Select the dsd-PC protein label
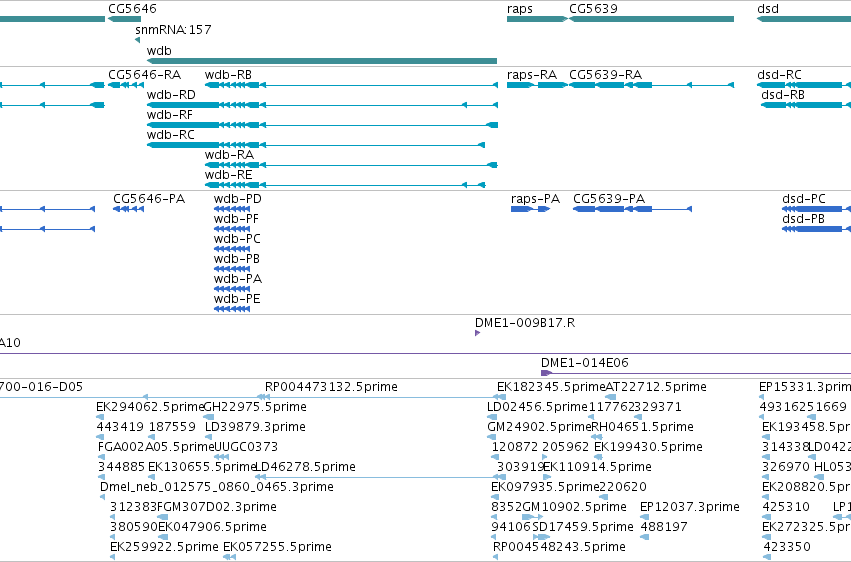 pyautogui.click(x=804, y=199)
